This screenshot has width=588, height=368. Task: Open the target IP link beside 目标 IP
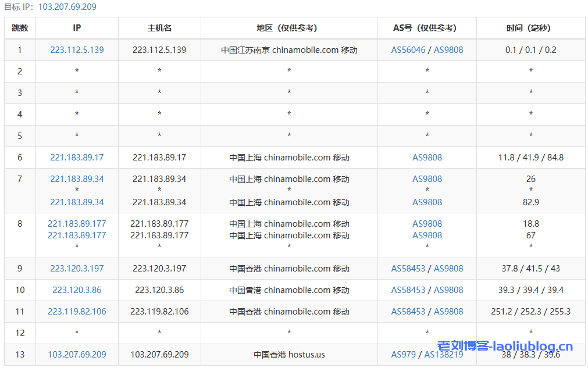click(67, 7)
